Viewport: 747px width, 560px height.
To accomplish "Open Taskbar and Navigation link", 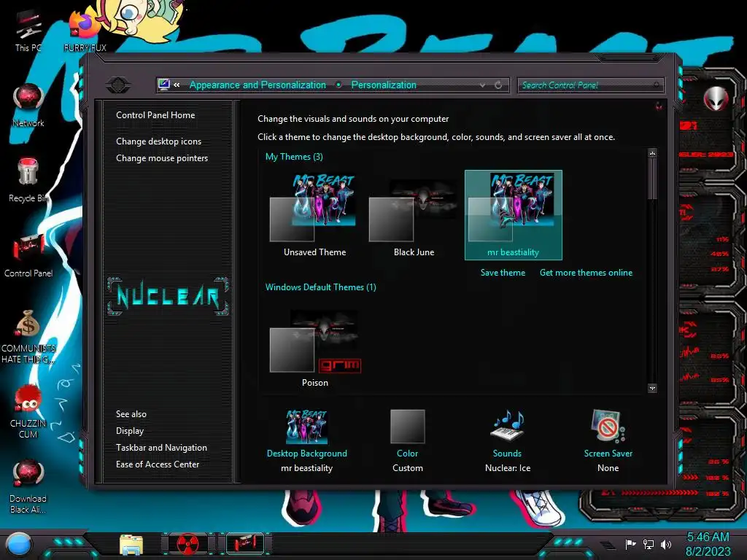I will click(x=161, y=448).
